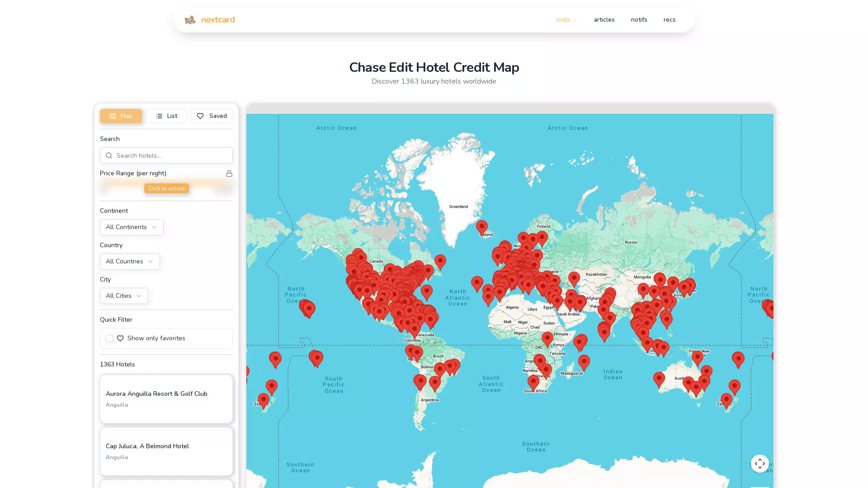Open Saved hotels via the heart icon
This screenshot has height=488, width=868.
coord(200,116)
